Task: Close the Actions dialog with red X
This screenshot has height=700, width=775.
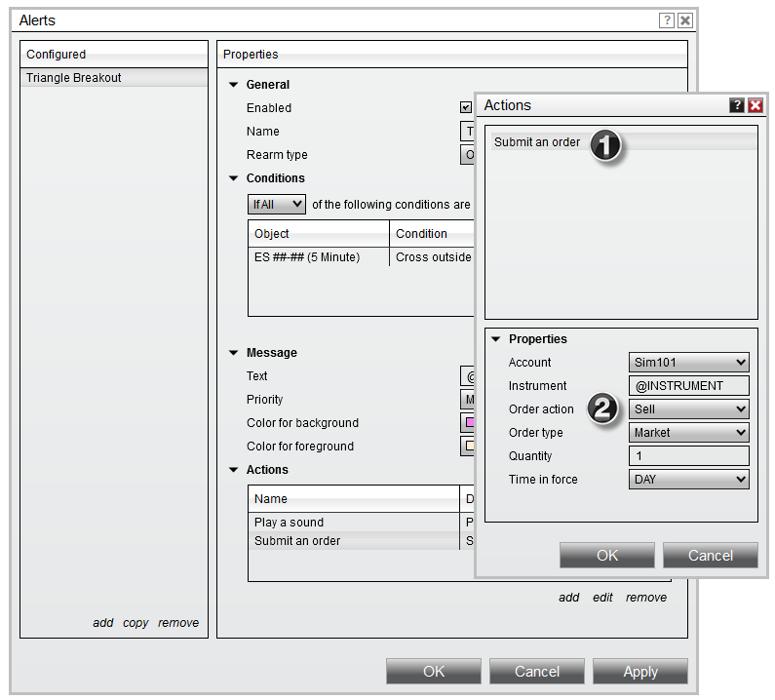Action: (x=755, y=105)
